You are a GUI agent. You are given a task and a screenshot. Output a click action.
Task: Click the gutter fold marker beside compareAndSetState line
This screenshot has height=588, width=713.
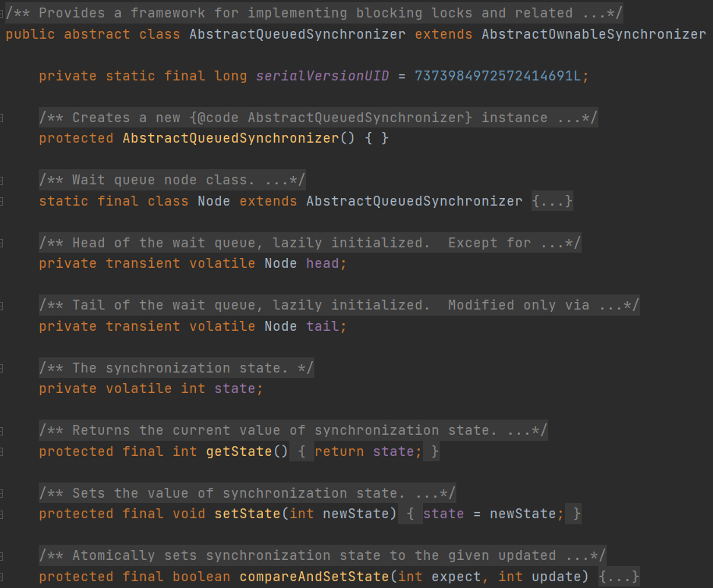pos(2,577)
